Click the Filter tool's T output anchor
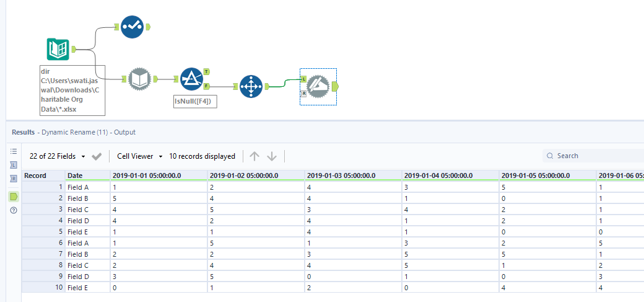 tap(206, 72)
